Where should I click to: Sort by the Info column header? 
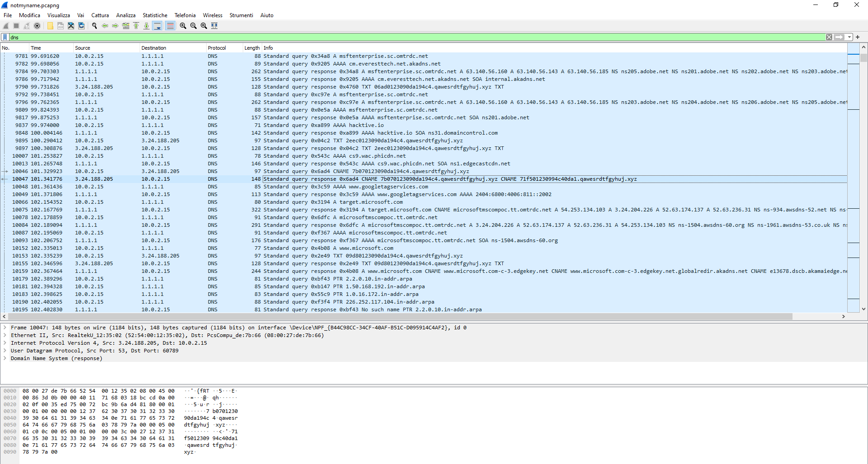[x=554, y=48]
